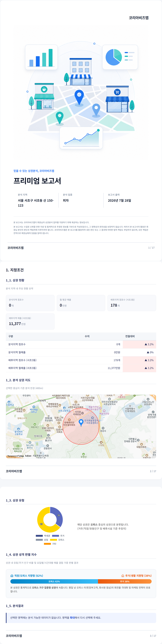Click the 프리미엄 보고서 title
Screen dimensions: 162x644
click(x=37, y=181)
